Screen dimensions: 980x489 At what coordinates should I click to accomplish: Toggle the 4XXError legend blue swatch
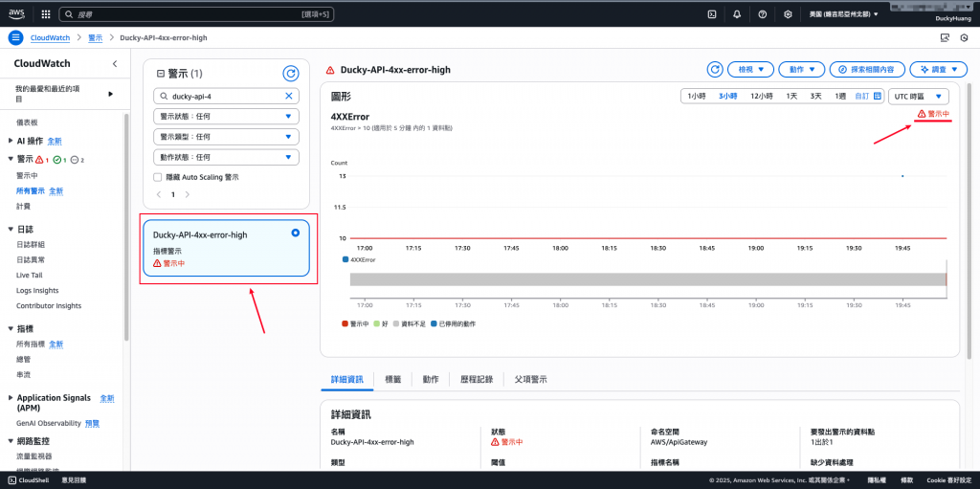point(345,259)
